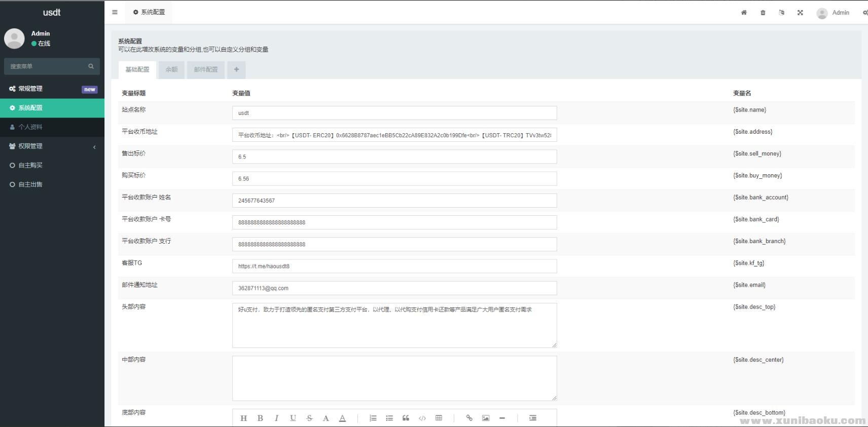Insert hyperlink using the link icon
868x427 pixels.
click(469, 418)
